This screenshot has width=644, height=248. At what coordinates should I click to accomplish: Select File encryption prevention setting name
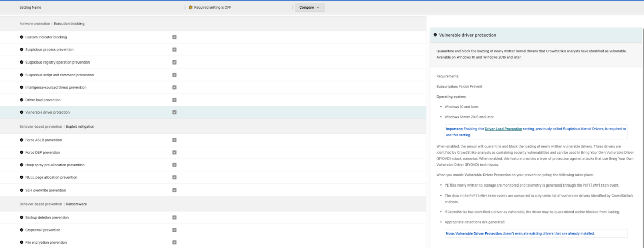click(46, 243)
